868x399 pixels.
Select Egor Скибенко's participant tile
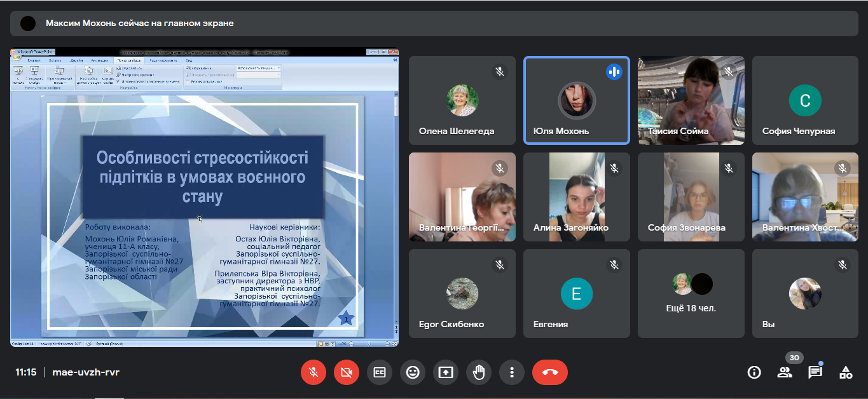[462, 294]
